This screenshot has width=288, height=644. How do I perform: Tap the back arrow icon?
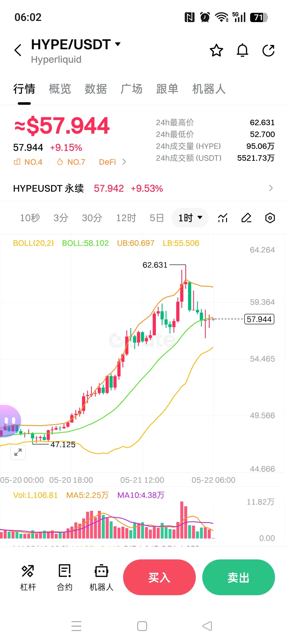click(18, 50)
